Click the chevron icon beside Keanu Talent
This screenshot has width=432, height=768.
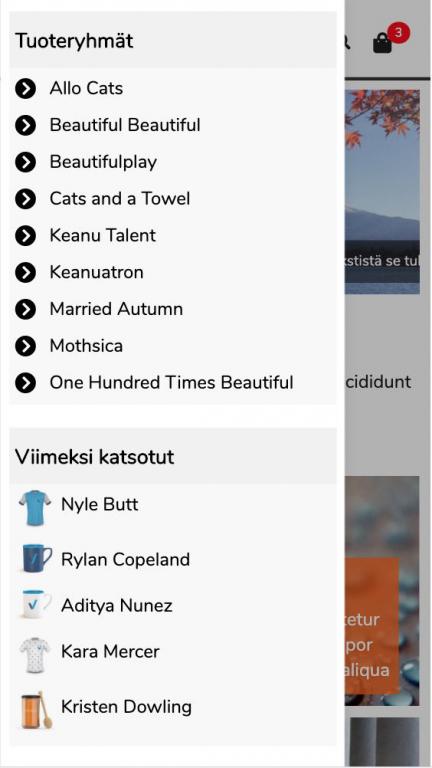pyautogui.click(x=25, y=236)
